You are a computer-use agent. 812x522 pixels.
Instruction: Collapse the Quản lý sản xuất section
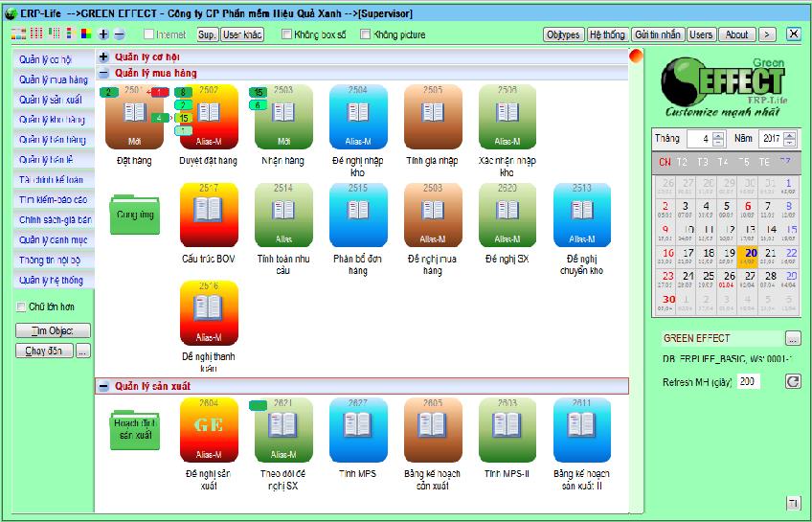[103, 386]
